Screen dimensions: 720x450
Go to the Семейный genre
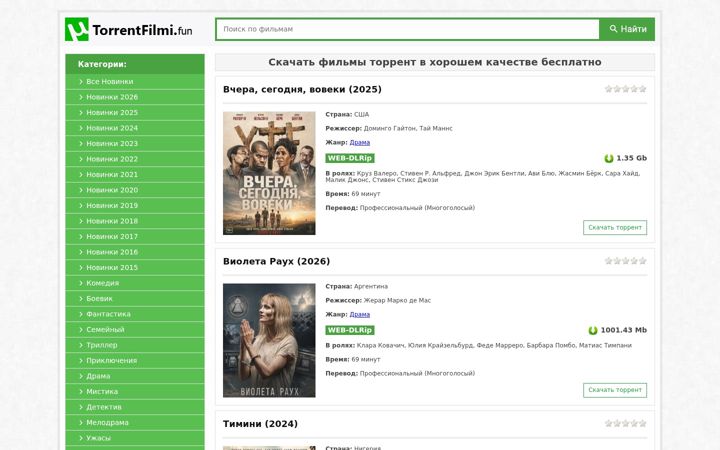tap(135, 330)
